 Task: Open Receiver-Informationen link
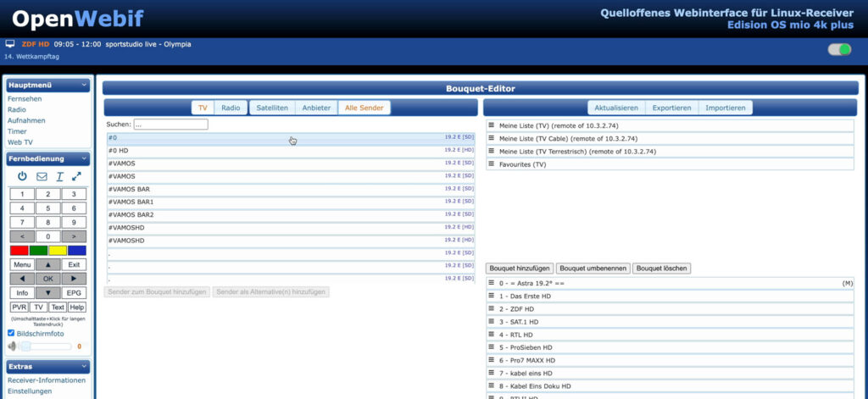tap(47, 380)
